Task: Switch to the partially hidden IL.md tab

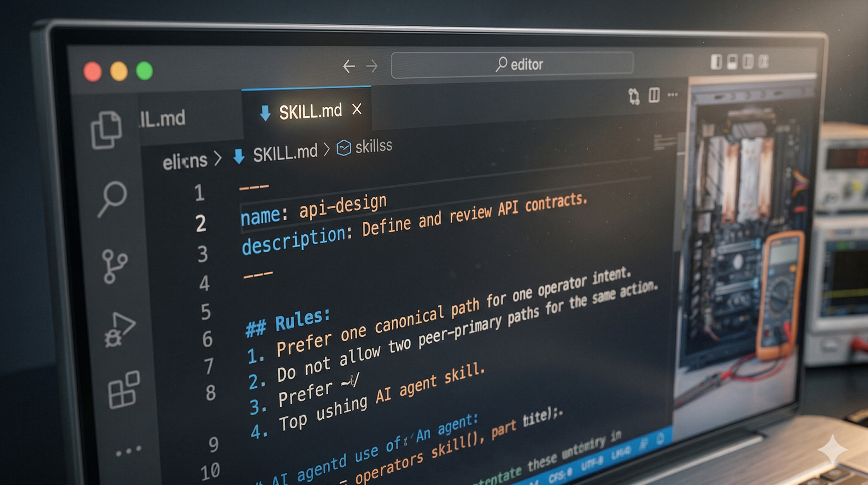Action: (163, 119)
